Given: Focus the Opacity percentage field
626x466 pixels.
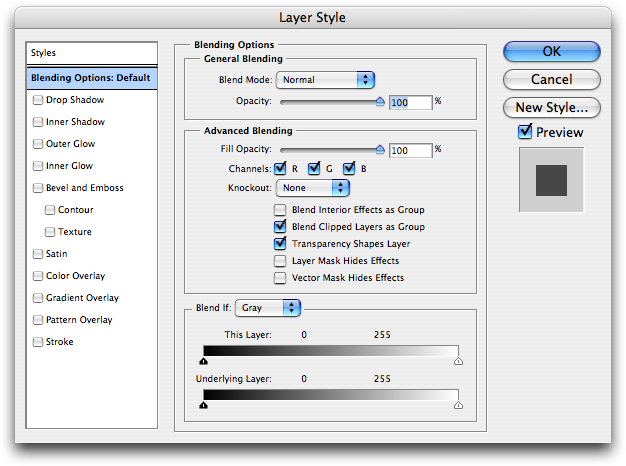Looking at the screenshot, I should pos(410,103).
